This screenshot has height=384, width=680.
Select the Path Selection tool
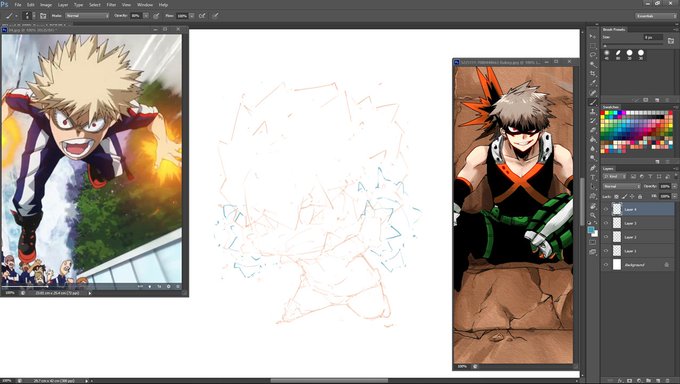593,187
